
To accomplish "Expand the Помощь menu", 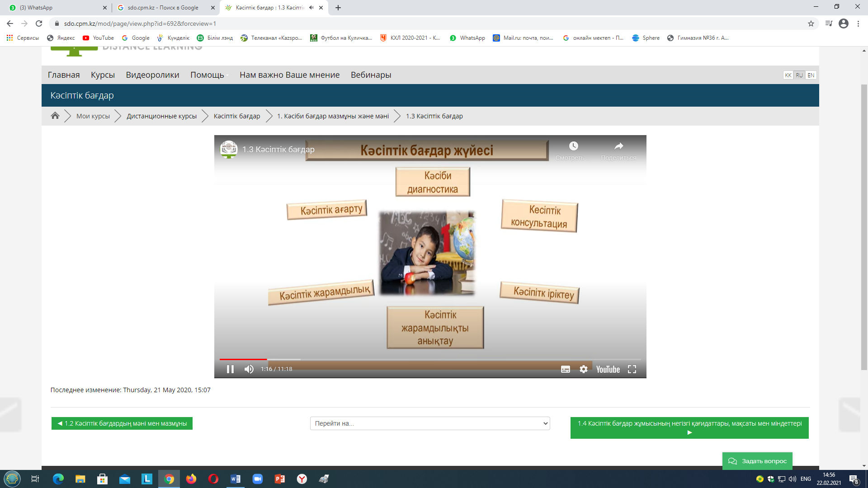I will coord(207,75).
